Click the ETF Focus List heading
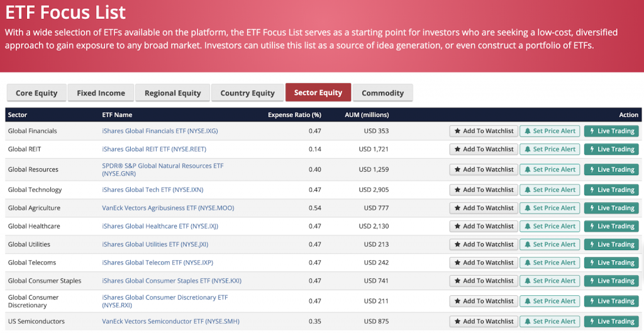The width and height of the screenshot is (644, 335). (65, 12)
